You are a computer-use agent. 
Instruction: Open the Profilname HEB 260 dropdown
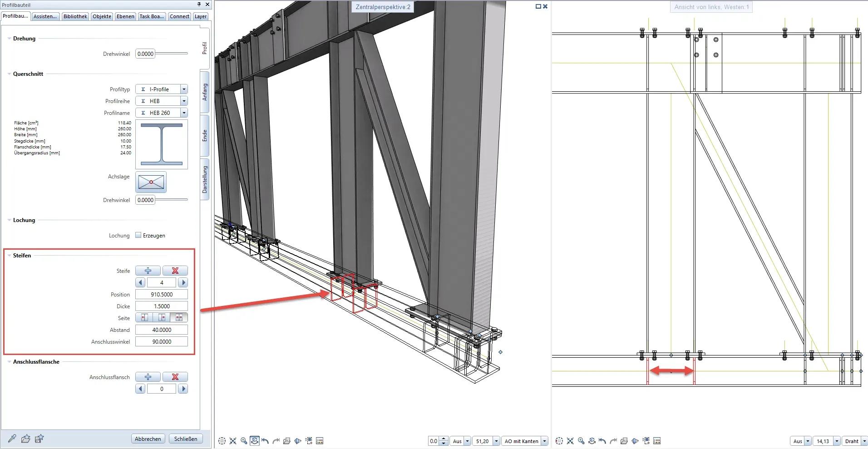pyautogui.click(x=184, y=113)
